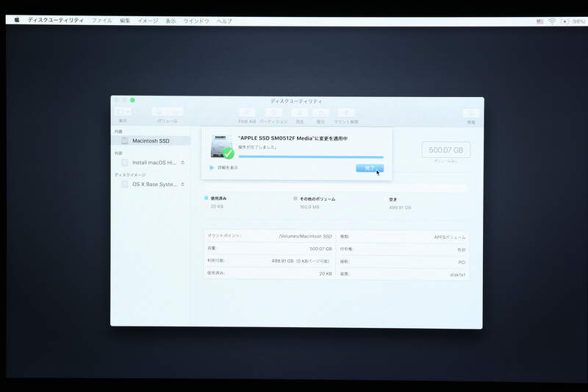Viewport: 588px width, 392px height.
Task: Click the 復元 restore toolbar icon
Action: tap(320, 113)
